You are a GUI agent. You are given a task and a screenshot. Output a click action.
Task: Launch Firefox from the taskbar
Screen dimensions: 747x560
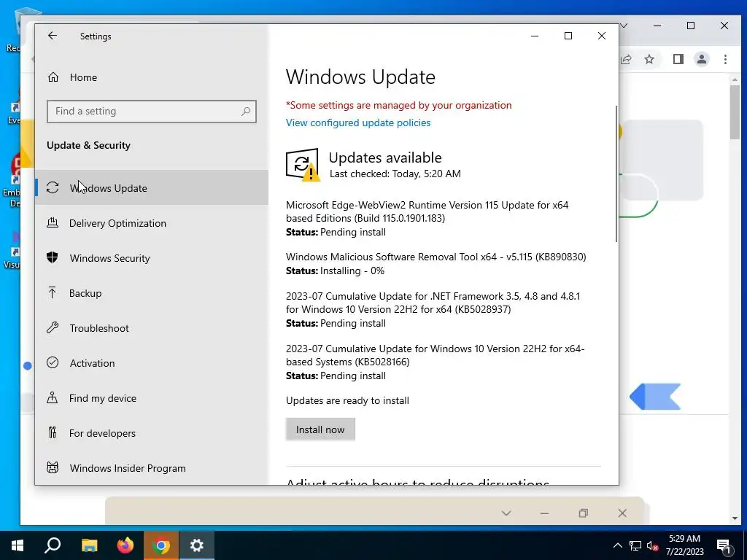tap(125, 545)
